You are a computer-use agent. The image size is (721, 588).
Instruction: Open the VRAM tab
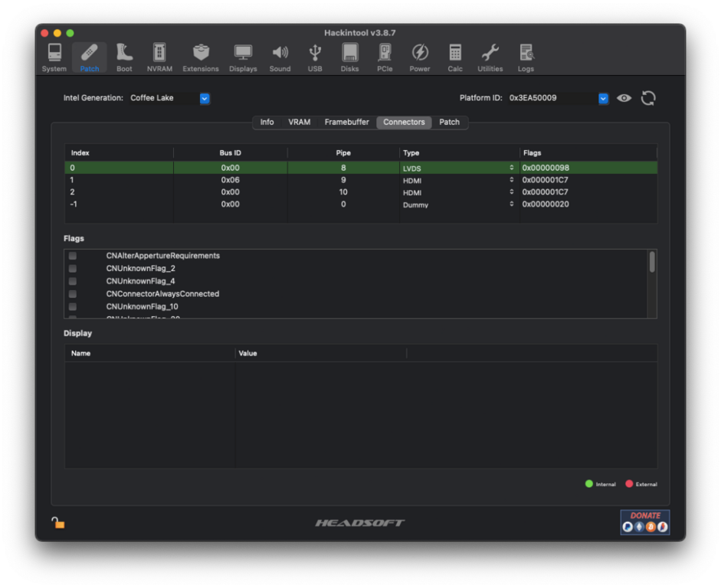(299, 122)
